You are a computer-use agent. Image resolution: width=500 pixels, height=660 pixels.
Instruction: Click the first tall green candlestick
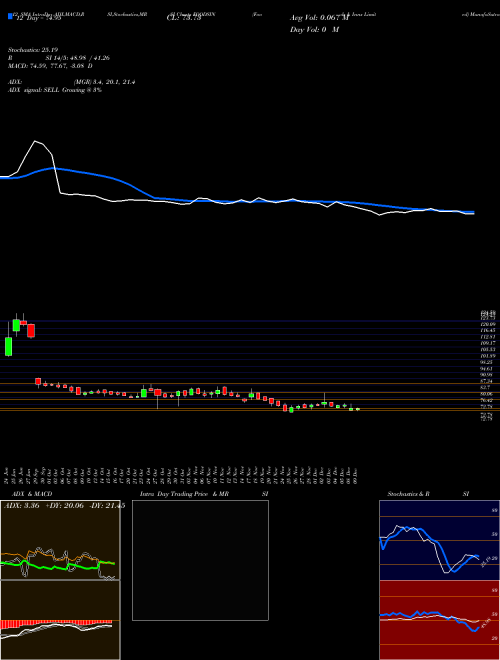[x=8, y=346]
